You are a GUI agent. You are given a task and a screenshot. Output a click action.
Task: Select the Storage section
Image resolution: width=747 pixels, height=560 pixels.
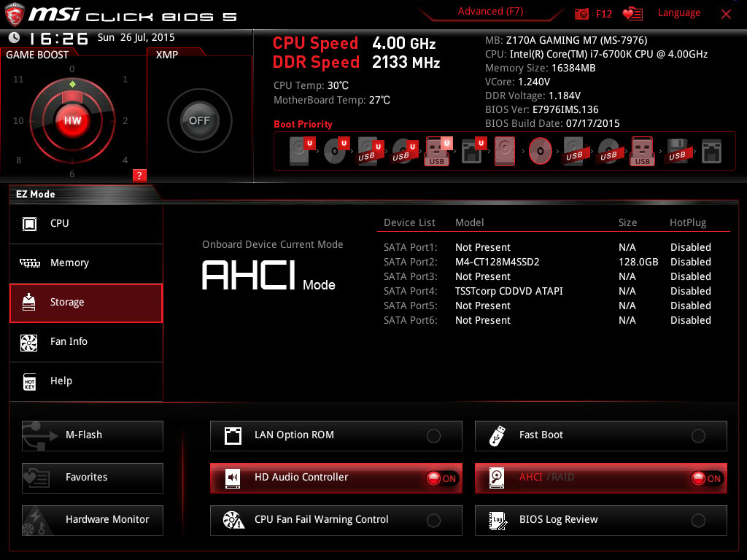86,303
